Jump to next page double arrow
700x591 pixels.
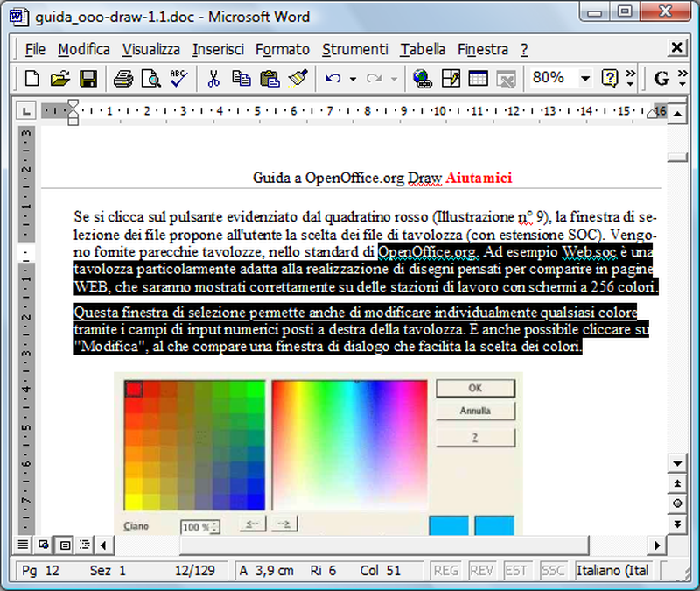[677, 524]
